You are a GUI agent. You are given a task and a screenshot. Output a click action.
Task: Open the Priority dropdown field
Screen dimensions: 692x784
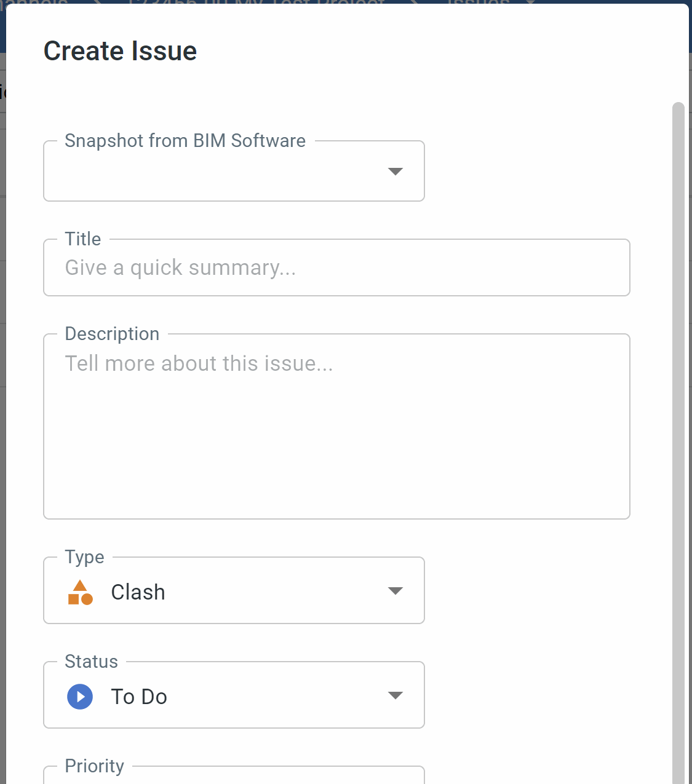coord(234,775)
